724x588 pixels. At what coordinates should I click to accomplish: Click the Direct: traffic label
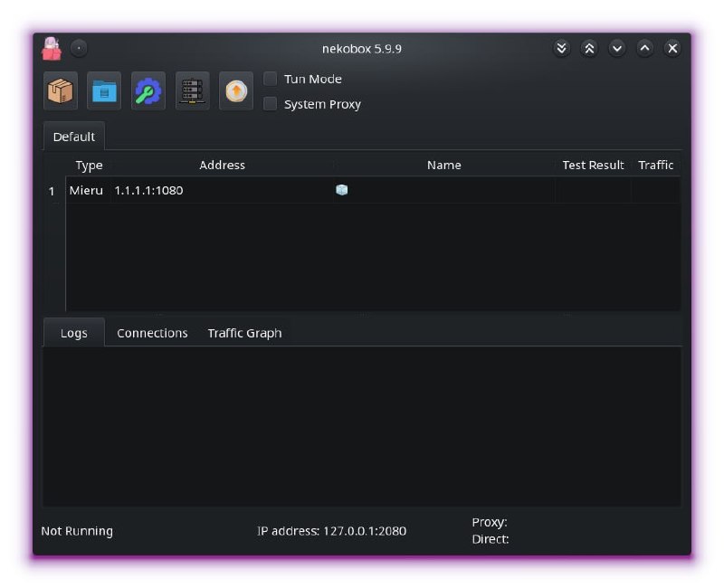(x=491, y=539)
